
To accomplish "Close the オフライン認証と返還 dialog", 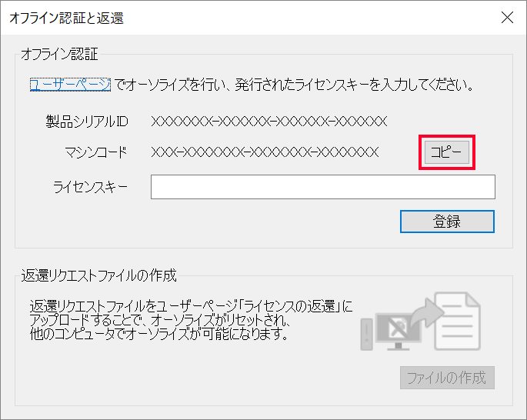I will (507, 17).
